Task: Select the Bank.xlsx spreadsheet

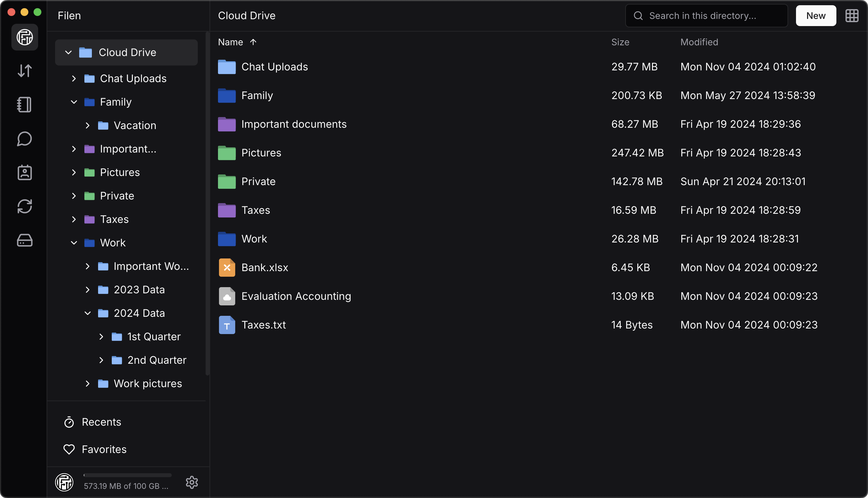Action: [x=265, y=267]
